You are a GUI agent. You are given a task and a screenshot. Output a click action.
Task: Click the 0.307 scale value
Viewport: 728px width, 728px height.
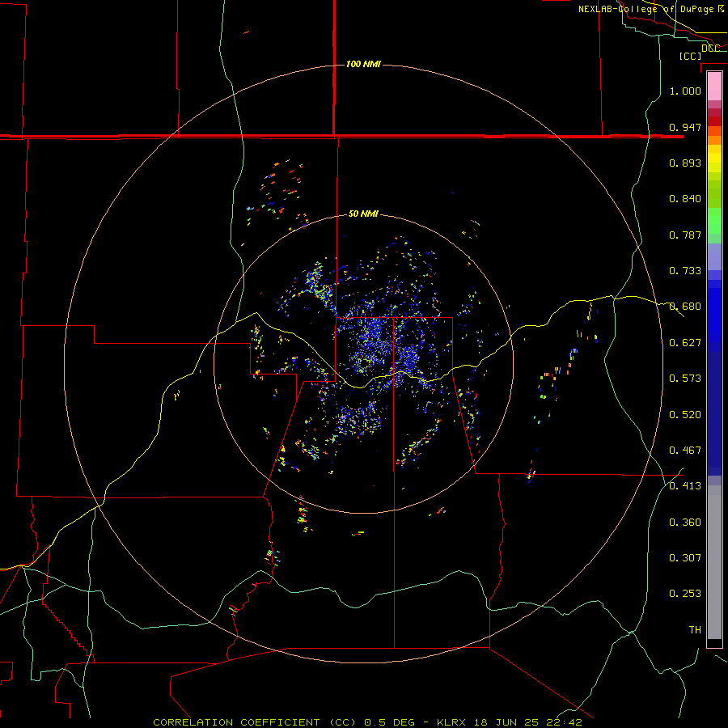pos(685,558)
